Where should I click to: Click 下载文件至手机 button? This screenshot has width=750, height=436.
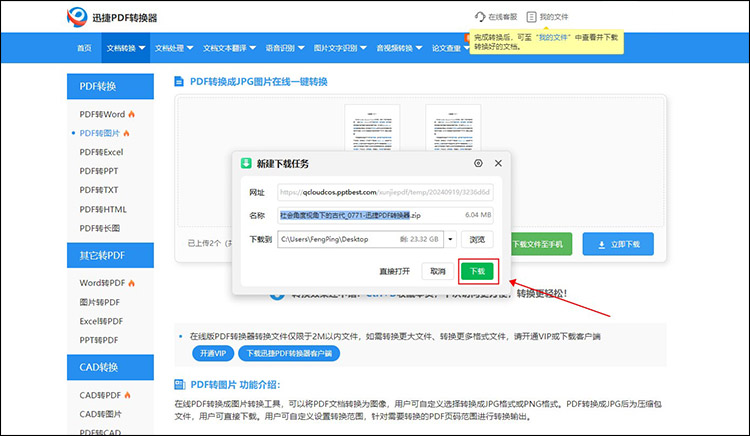tap(540, 244)
